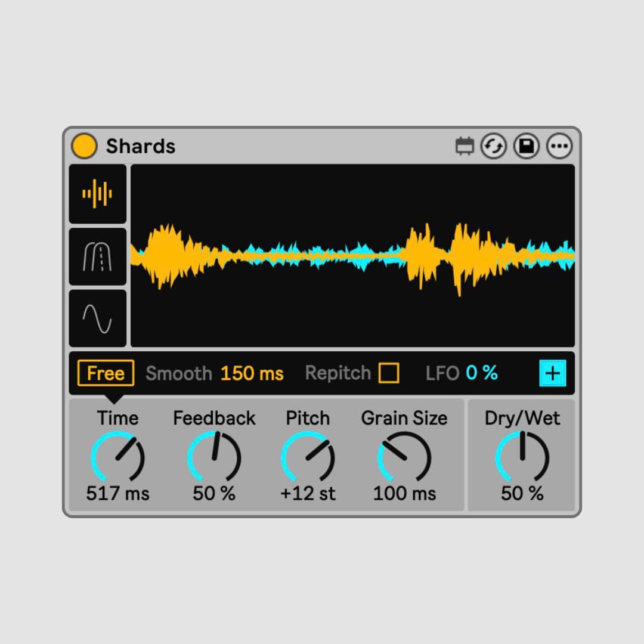Enable the Repitch option
644x644 pixels.
pyautogui.click(x=391, y=373)
